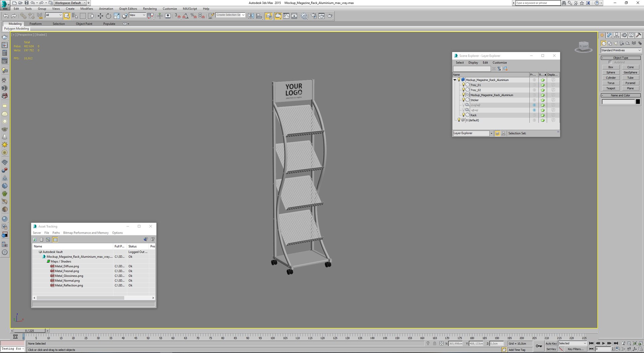Screen dimensions: 644x353
Task: Click the time slider 0 / 225 handle
Action: pyautogui.click(x=30, y=331)
